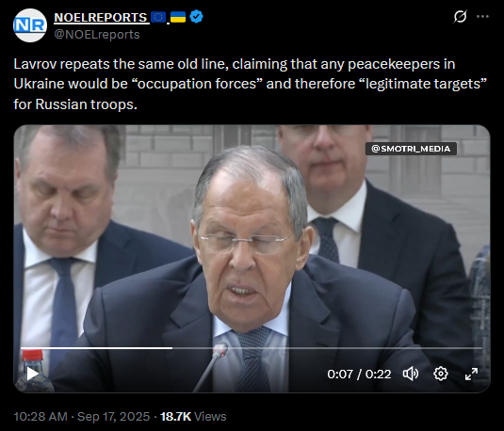The width and height of the screenshot is (504, 431).
Task: Open the three-dot more options menu
Action: (482, 17)
